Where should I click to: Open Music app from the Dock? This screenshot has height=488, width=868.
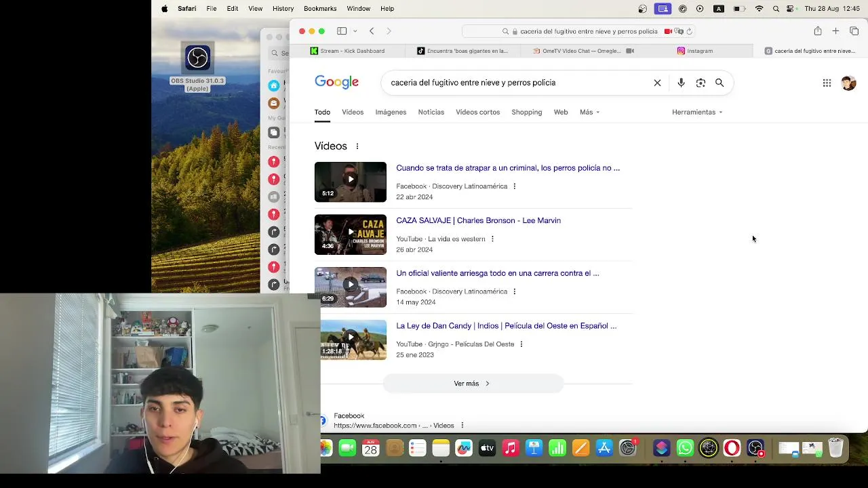(x=511, y=448)
